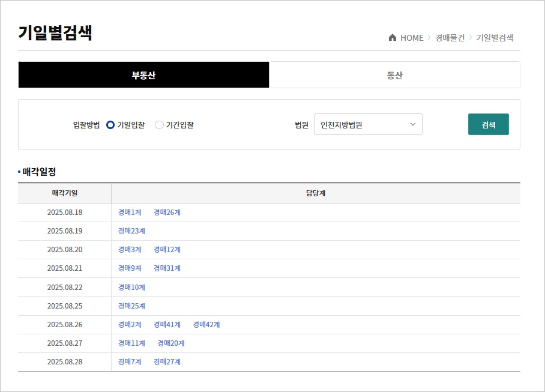545x392 pixels.
Task: Open 경매25계 link
Action: (131, 306)
